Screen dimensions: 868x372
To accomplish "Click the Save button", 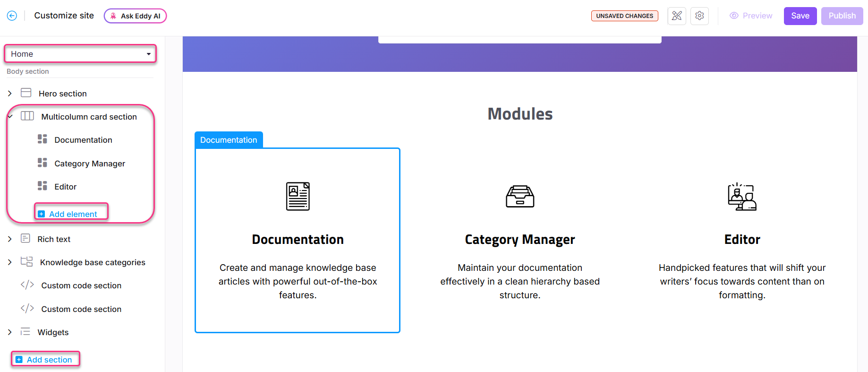I will click(800, 16).
